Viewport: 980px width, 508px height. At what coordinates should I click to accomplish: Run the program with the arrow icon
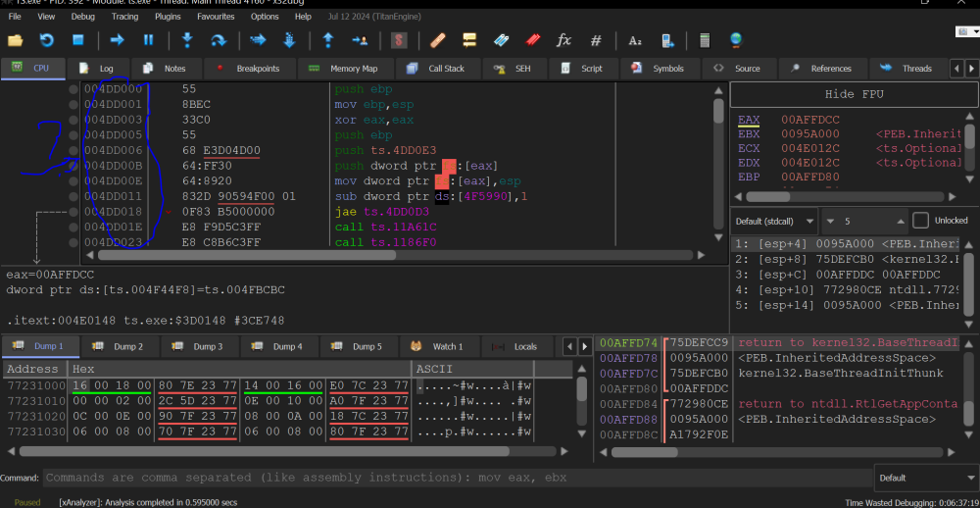[x=117, y=40]
